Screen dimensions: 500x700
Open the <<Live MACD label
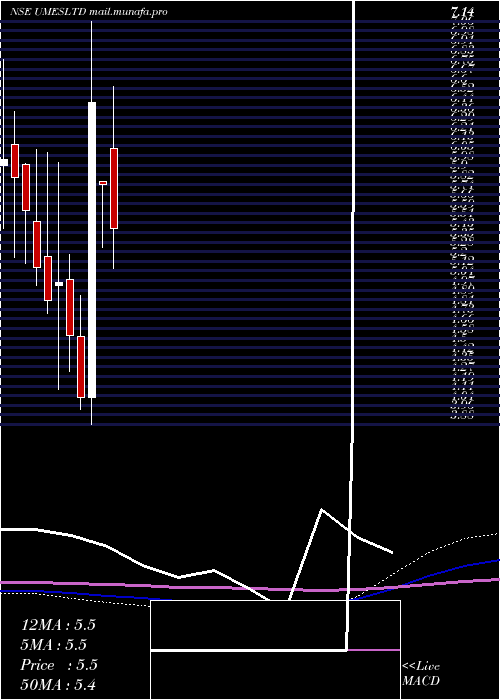click(x=421, y=674)
